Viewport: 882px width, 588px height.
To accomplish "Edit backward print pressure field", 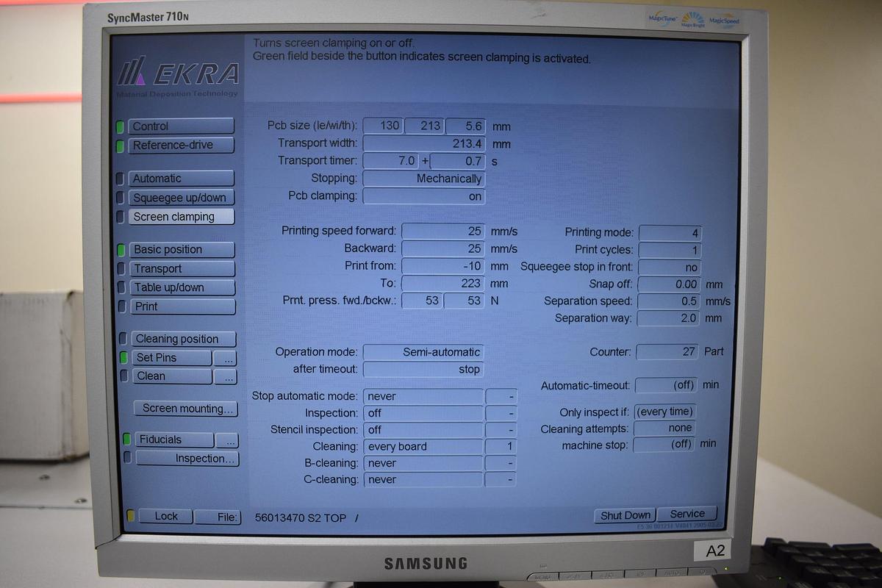I will pyautogui.click(x=465, y=301).
